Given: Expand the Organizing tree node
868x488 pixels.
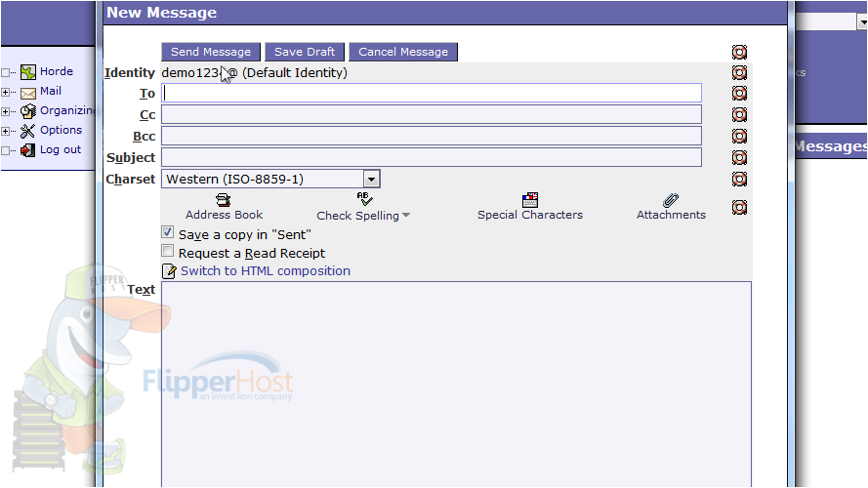Looking at the screenshot, I should (x=5, y=111).
